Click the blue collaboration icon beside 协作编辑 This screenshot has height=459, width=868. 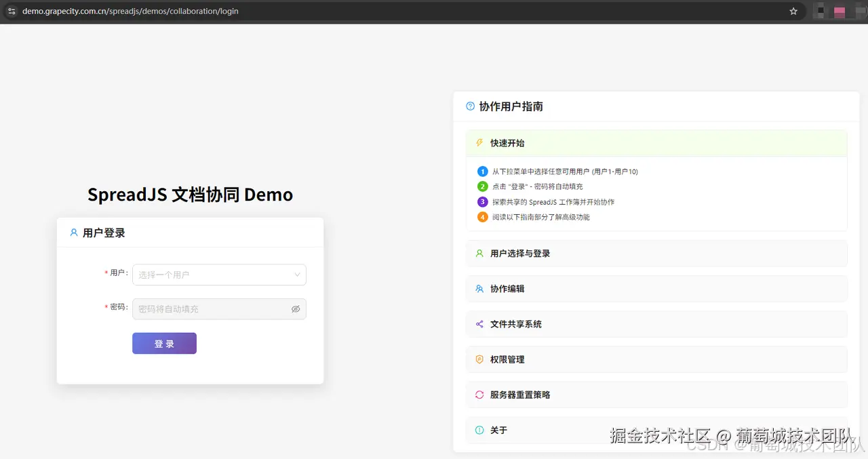480,288
